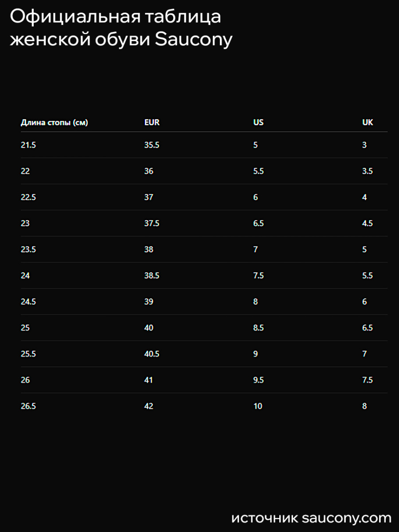Select US size 8.5 cell
Image resolution: width=399 pixels, height=532 pixels.
click(x=258, y=328)
